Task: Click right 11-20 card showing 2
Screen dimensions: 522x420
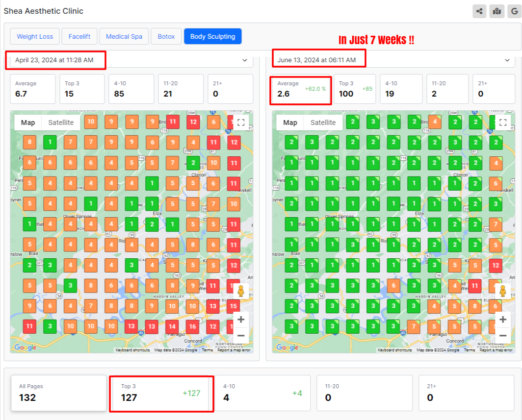Action: 447,89
